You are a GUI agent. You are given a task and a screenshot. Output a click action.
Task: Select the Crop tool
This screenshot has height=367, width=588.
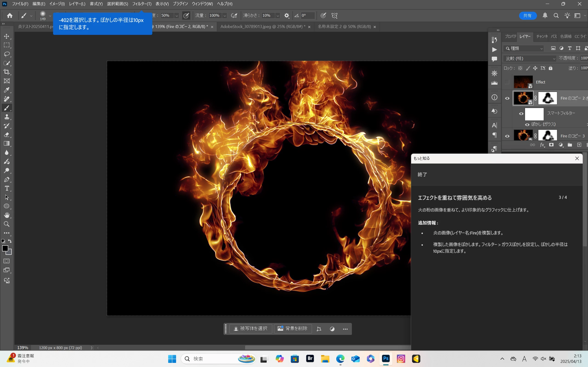pos(7,72)
